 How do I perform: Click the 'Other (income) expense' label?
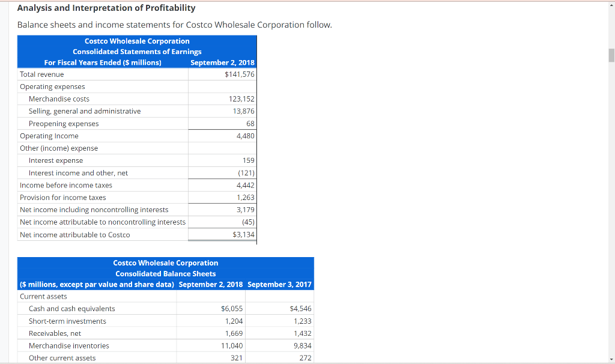(x=59, y=148)
